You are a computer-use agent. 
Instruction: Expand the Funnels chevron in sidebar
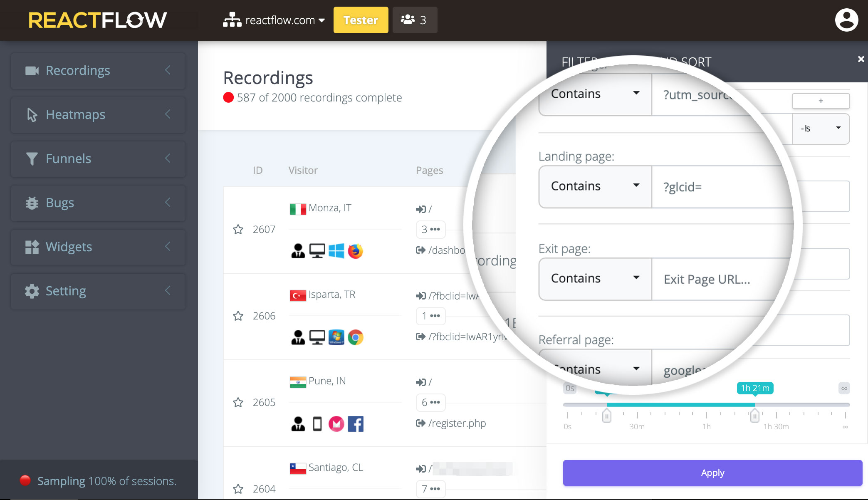point(168,158)
